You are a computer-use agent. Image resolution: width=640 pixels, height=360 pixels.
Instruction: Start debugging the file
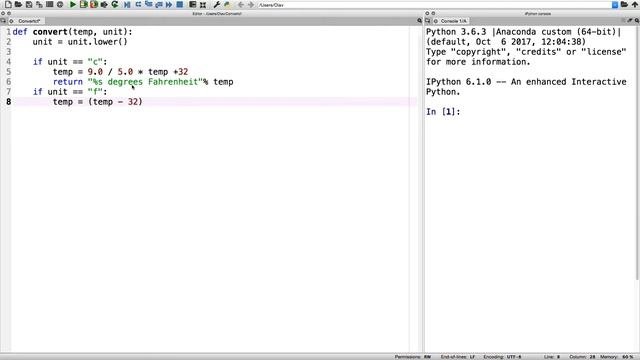click(127, 4)
